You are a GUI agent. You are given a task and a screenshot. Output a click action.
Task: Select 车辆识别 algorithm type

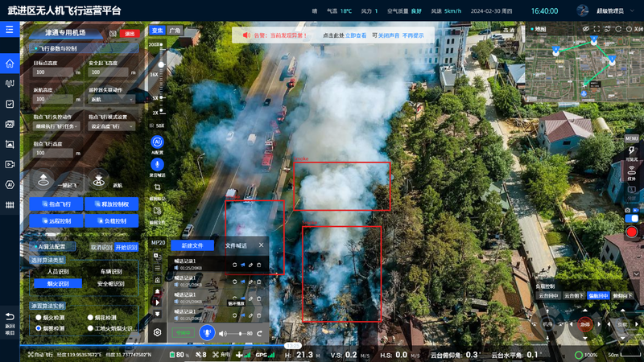click(x=111, y=271)
